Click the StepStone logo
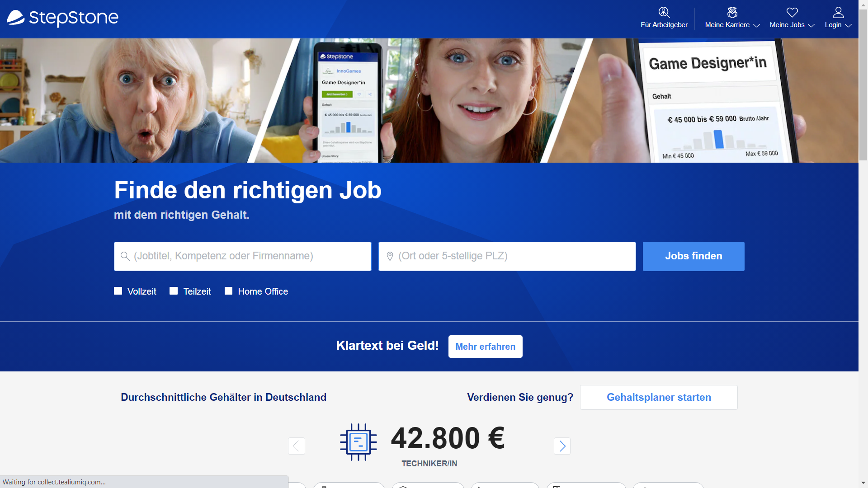868x488 pixels. (62, 18)
